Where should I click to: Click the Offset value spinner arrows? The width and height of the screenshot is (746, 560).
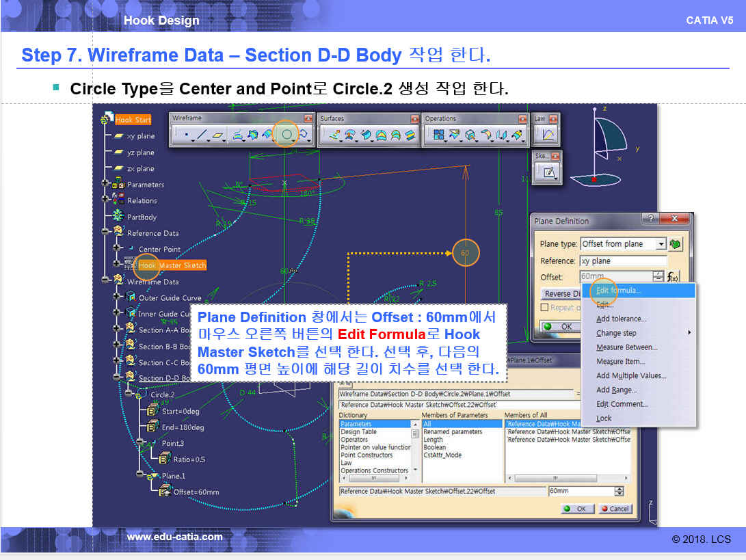coord(658,277)
